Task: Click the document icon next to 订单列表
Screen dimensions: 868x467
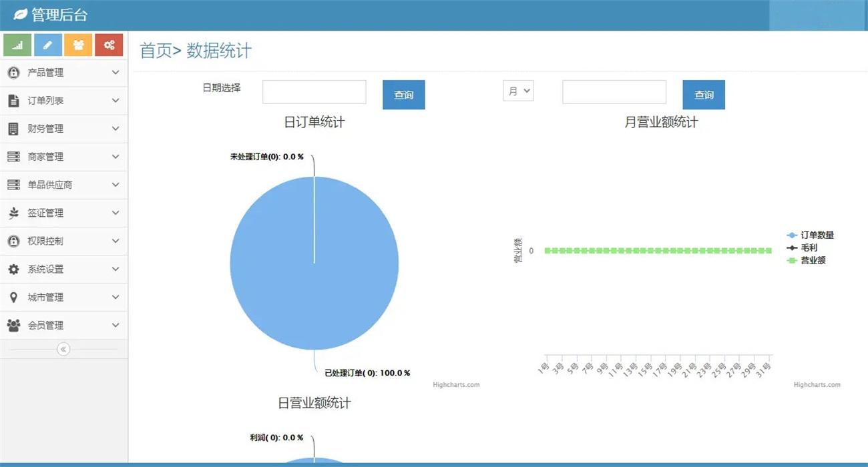Action: tap(13, 101)
